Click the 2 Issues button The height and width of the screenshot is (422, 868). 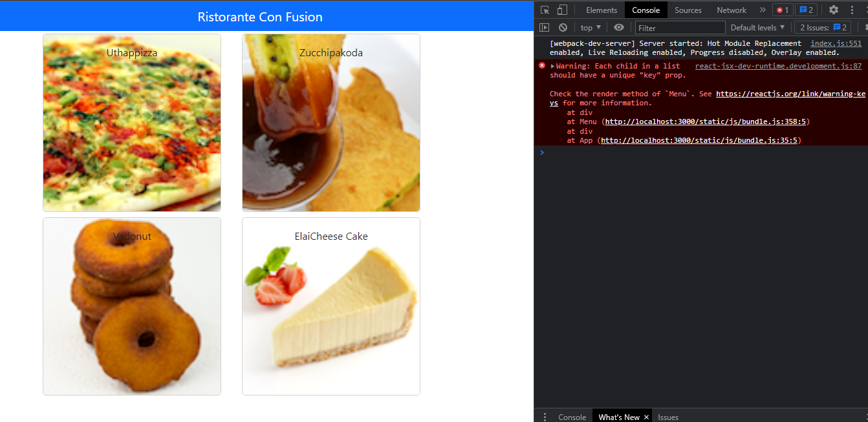click(x=823, y=27)
